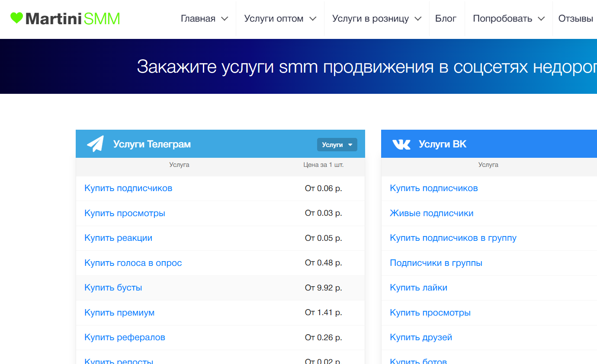Viewport: 597px width, 364px height.
Task: Click the Услуга column header in VK table
Action: tap(488, 165)
